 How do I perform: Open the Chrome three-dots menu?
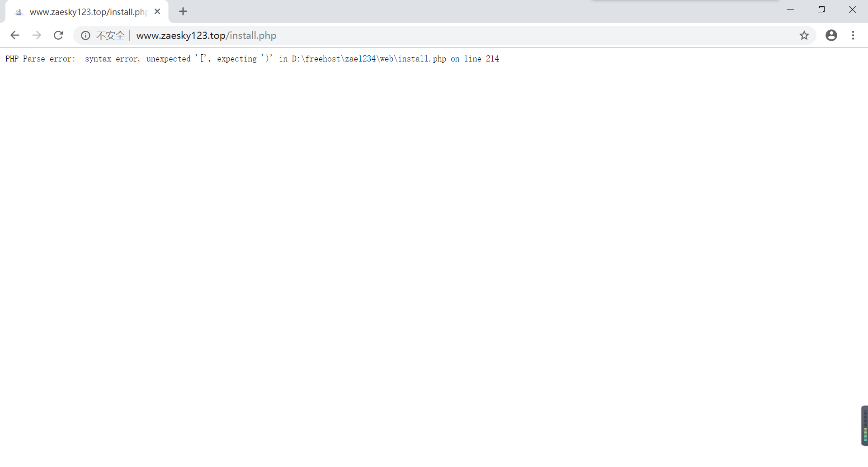coord(853,35)
